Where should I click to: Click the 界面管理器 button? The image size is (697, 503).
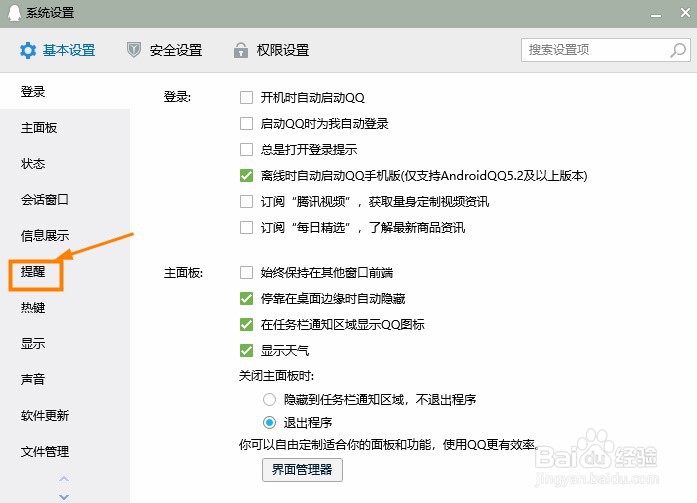pos(302,470)
